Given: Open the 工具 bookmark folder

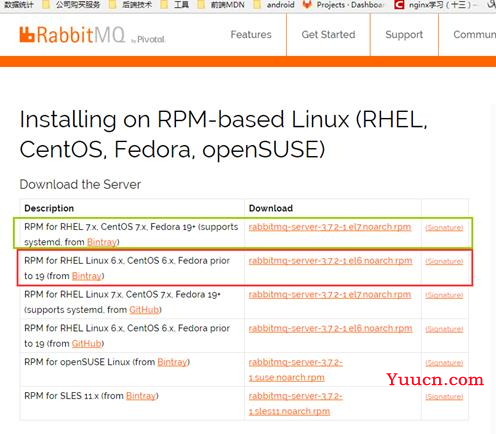Looking at the screenshot, I should pyautogui.click(x=175, y=5).
